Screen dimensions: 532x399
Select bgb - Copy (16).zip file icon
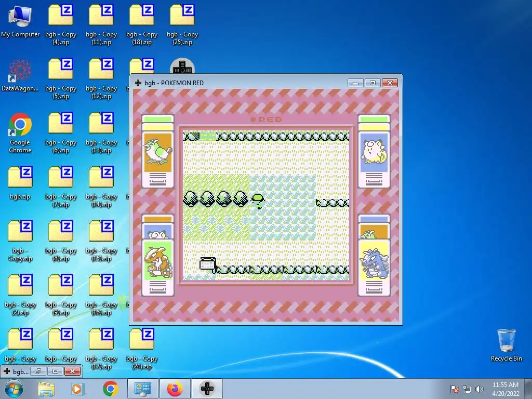tap(101, 295)
